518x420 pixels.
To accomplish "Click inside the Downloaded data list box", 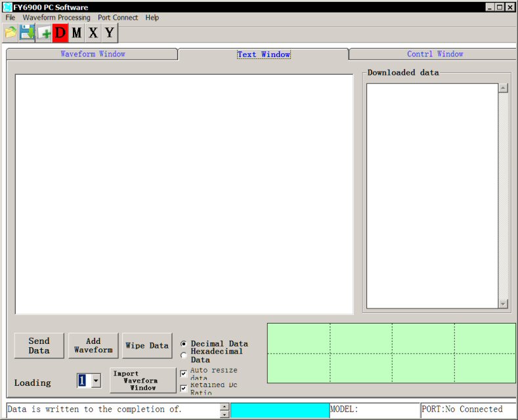I will tap(432, 196).
